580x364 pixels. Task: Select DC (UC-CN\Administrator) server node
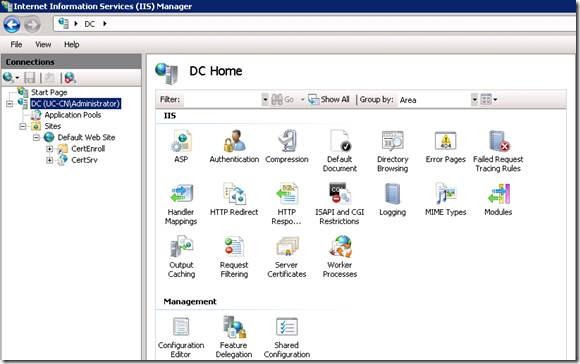coord(75,104)
